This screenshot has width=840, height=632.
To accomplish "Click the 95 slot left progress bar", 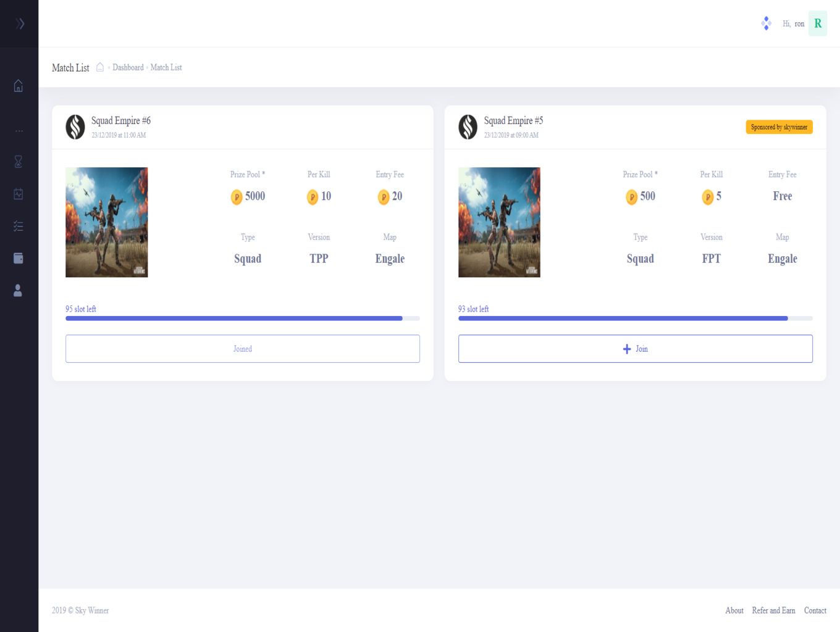I will tap(243, 318).
